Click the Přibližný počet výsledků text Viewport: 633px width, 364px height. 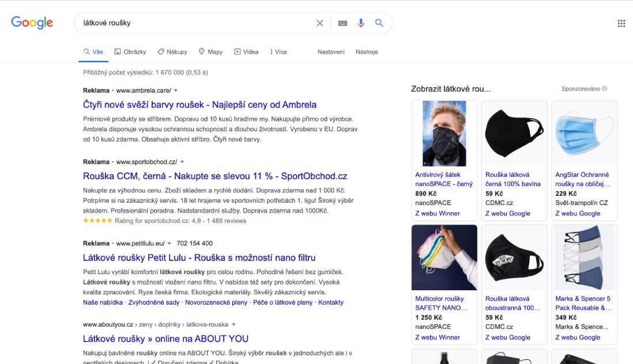coord(145,73)
